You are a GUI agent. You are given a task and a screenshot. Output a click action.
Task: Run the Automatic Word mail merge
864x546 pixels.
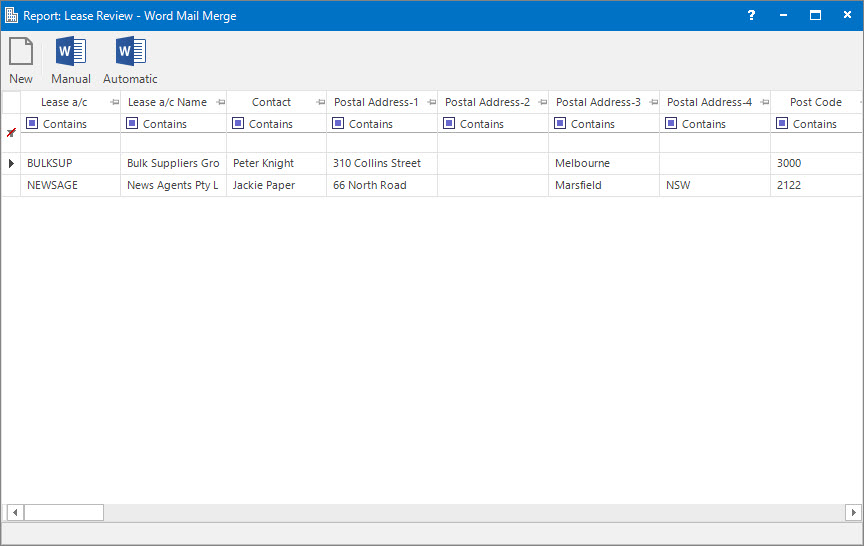[x=130, y=61]
